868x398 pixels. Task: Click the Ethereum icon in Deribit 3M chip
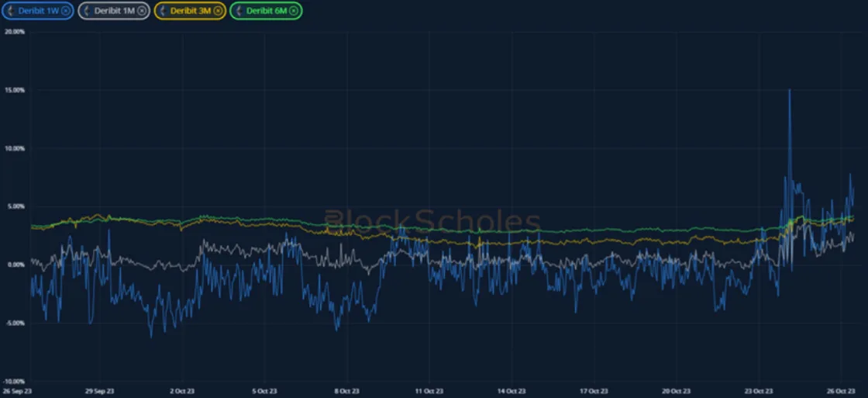[163, 11]
